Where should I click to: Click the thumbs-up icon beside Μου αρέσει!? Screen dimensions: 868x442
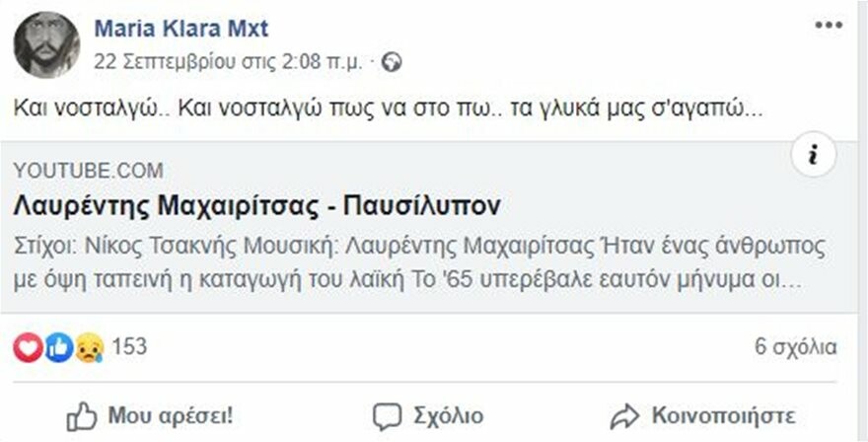tap(81, 417)
